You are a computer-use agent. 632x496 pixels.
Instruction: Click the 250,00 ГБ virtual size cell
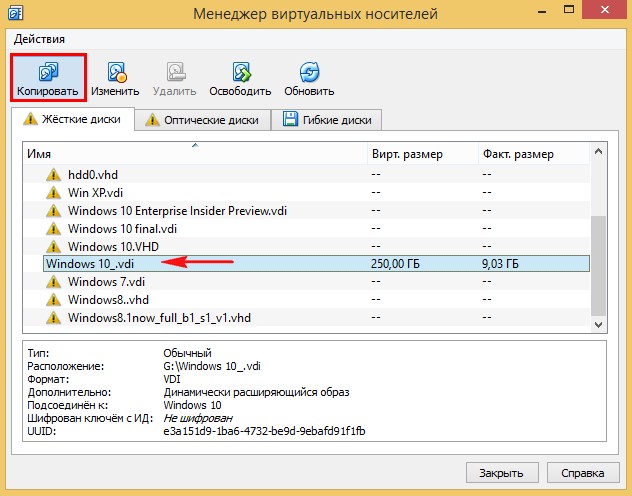pyautogui.click(x=395, y=264)
